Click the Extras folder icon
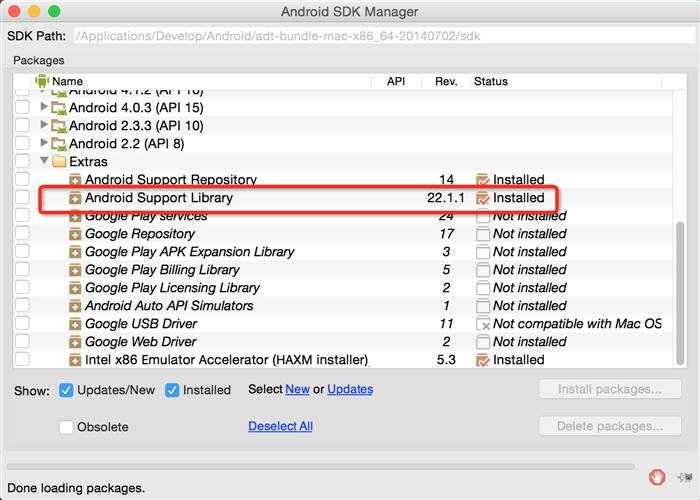Viewport: 700px width, 500px height. tap(59, 162)
